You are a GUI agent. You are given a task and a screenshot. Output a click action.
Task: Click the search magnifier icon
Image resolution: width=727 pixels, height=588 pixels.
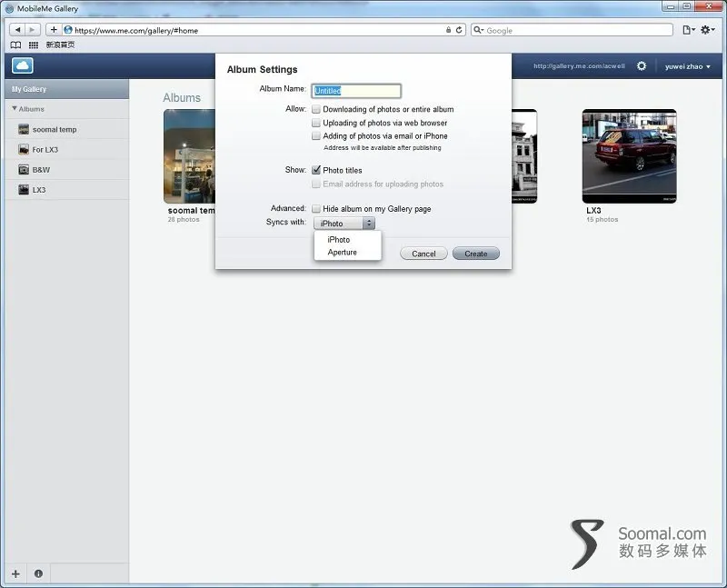pos(477,30)
